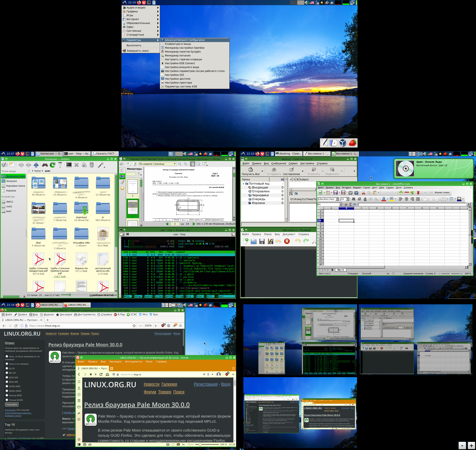Open Firefox hamburger application menu
The width and height of the screenshot is (476, 450).
180,326
